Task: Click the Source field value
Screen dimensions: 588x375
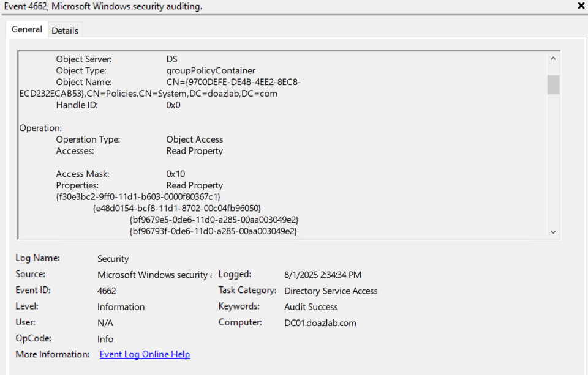Action: tap(154, 275)
